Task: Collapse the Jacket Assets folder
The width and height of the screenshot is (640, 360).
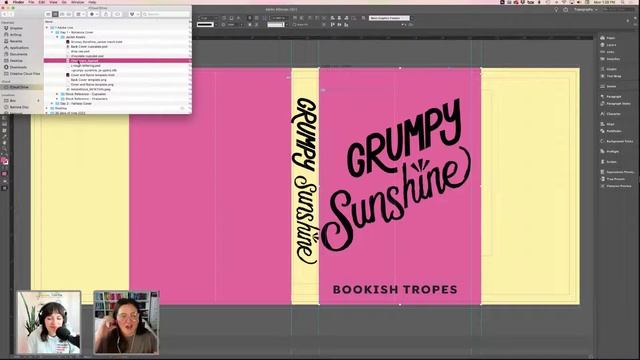Action: point(58,37)
